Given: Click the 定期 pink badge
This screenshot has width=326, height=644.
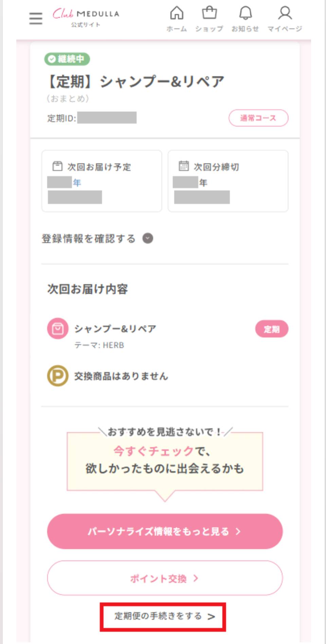Looking at the screenshot, I should [271, 328].
